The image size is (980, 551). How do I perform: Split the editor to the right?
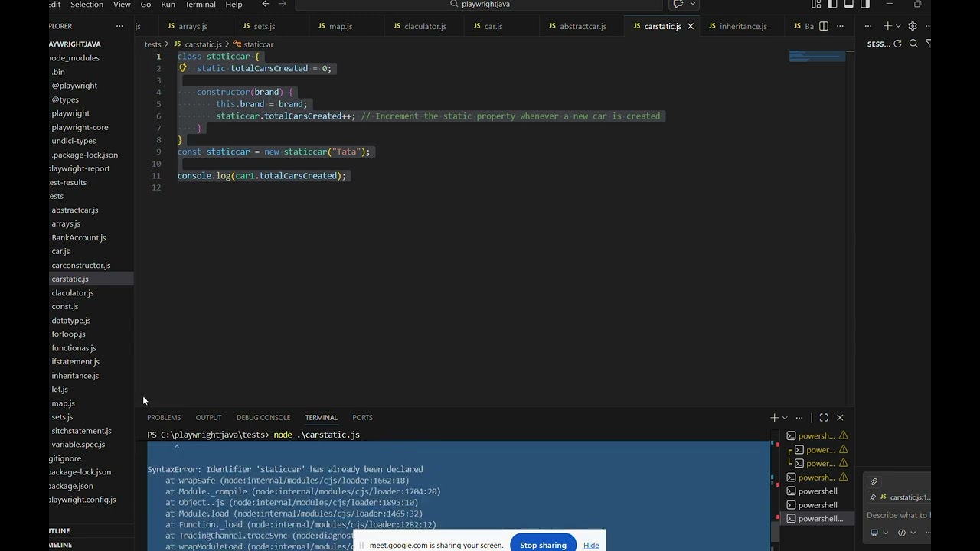coord(824,26)
